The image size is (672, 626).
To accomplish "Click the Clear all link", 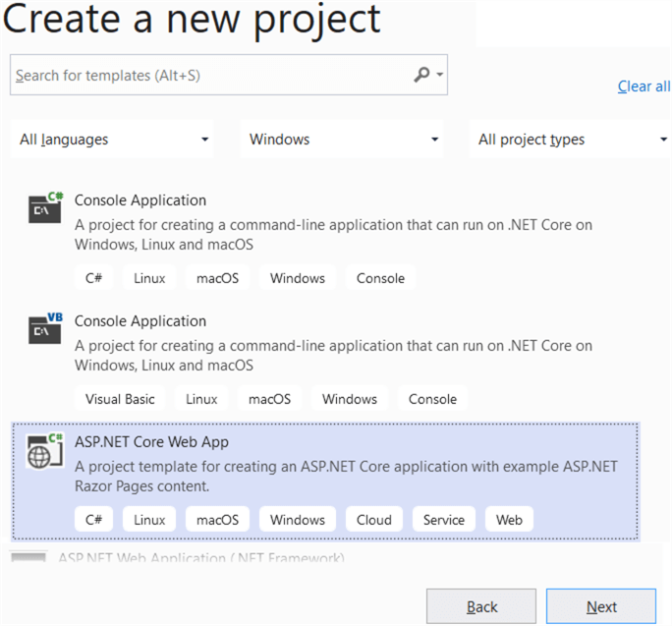I will tap(644, 86).
